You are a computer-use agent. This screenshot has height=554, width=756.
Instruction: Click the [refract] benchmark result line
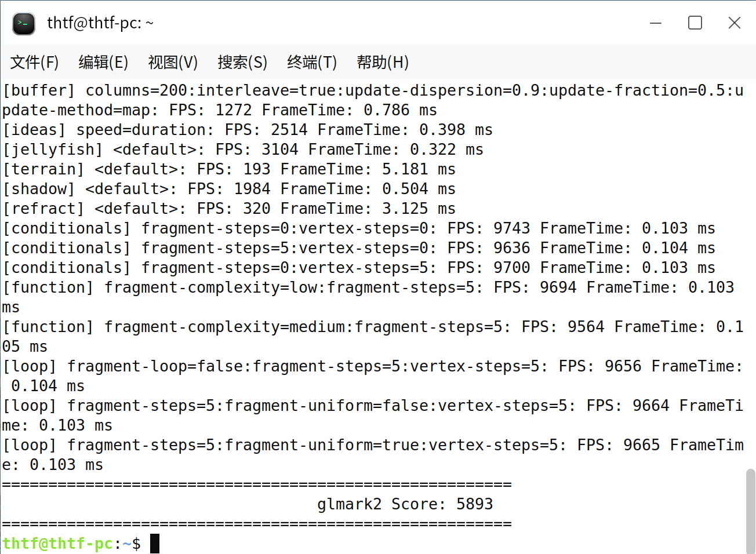tap(229, 209)
